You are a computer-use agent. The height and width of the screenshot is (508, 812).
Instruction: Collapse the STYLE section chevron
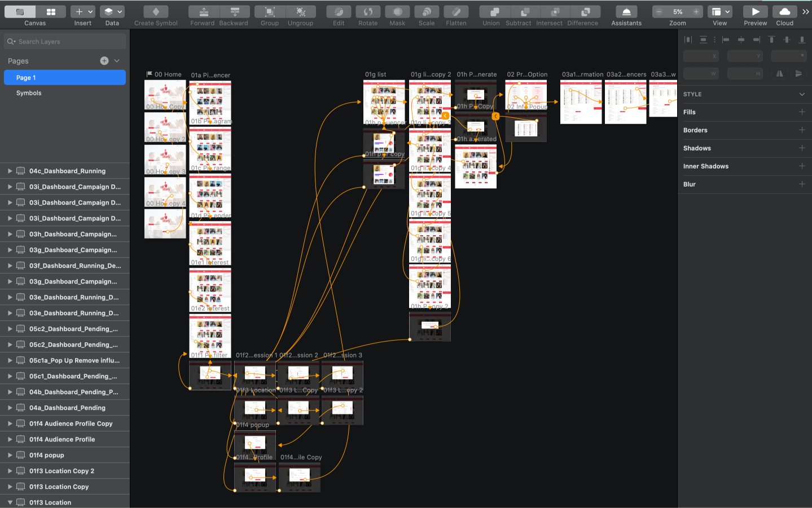802,94
